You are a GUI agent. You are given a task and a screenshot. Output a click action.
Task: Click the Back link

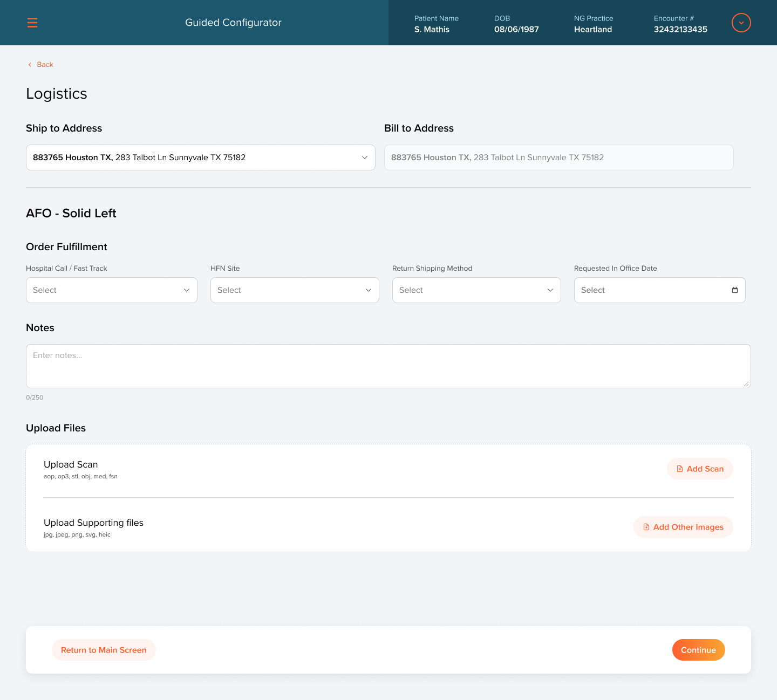click(x=40, y=64)
